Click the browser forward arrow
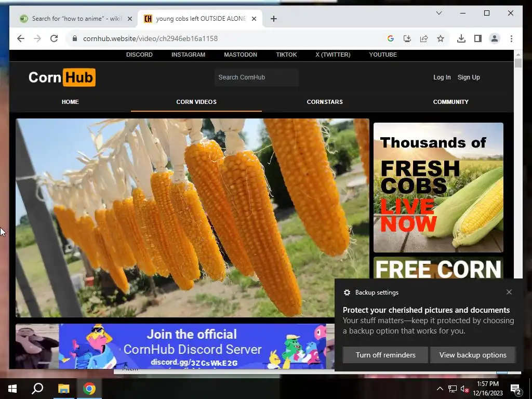 coord(37,38)
